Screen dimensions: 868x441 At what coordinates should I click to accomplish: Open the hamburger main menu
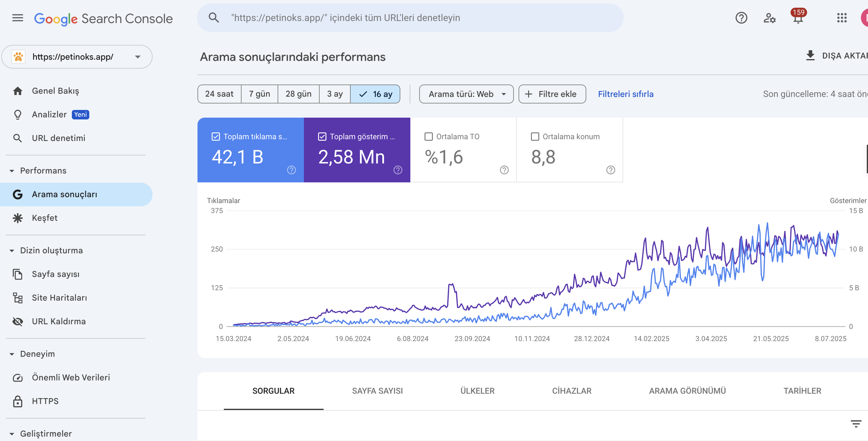tap(17, 18)
